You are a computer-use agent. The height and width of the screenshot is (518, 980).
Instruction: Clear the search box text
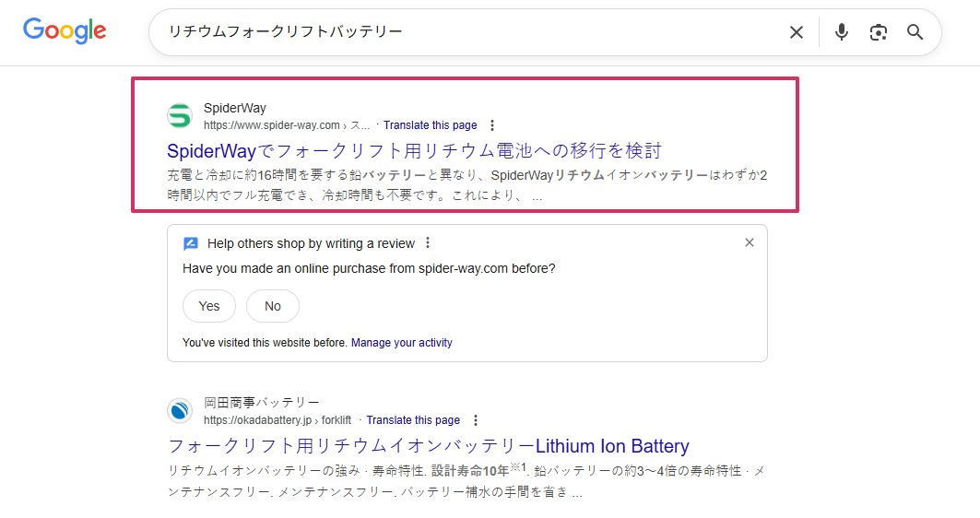pyautogui.click(x=797, y=32)
